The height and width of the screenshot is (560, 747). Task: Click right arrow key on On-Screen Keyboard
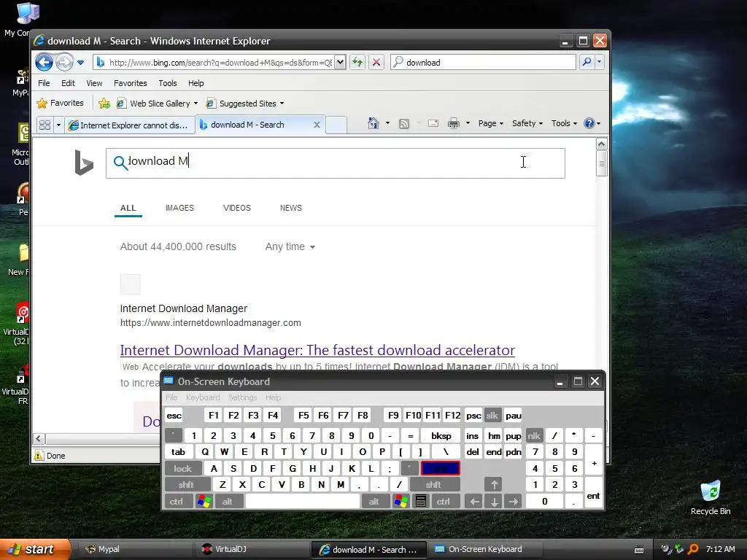[x=513, y=501]
